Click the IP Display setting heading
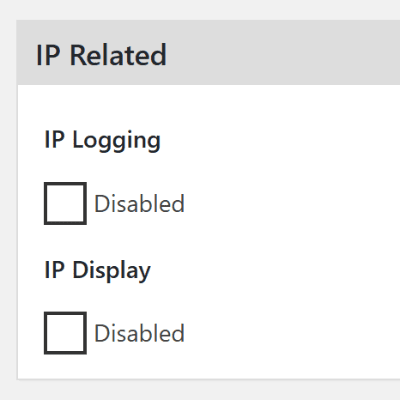This screenshot has width=400, height=400. pyautogui.click(x=97, y=271)
